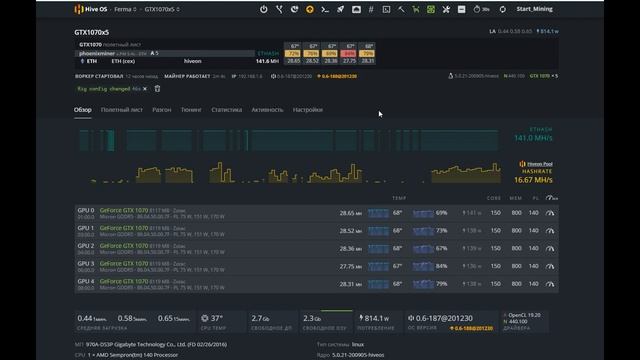Click the rocket flight sheet icon
640x360 pixels.
click(x=340, y=9)
